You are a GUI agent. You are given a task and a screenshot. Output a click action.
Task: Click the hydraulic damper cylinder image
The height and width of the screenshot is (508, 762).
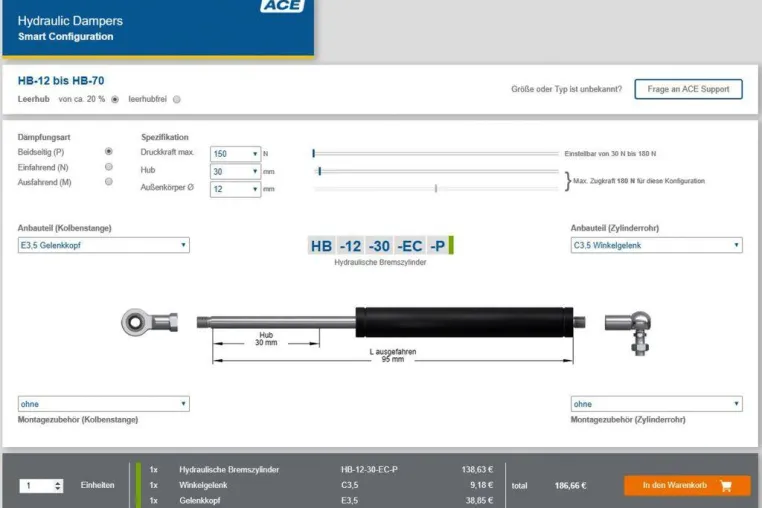point(391,322)
